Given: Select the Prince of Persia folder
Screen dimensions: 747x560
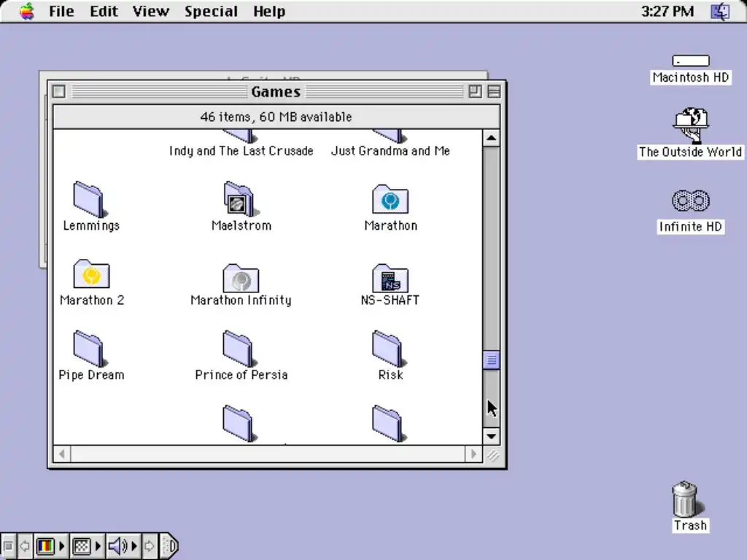Looking at the screenshot, I should 239,349.
